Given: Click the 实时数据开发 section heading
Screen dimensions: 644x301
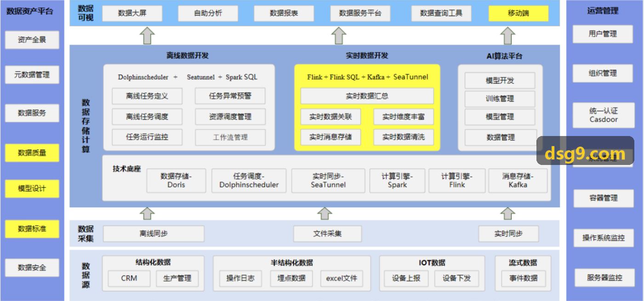Looking at the screenshot, I should (x=367, y=56).
